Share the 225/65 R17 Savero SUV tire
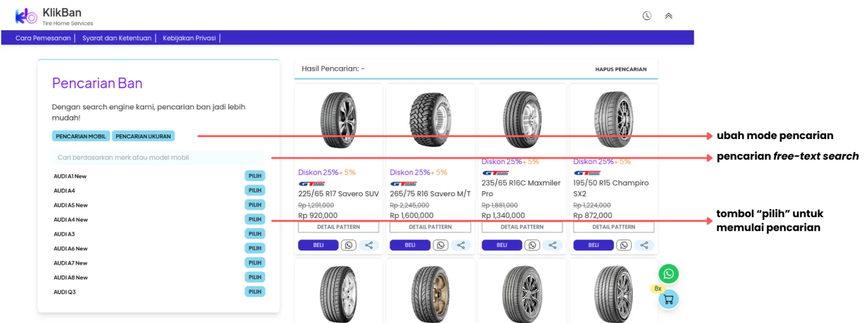Image resolution: width=868 pixels, height=323 pixels. point(369,245)
